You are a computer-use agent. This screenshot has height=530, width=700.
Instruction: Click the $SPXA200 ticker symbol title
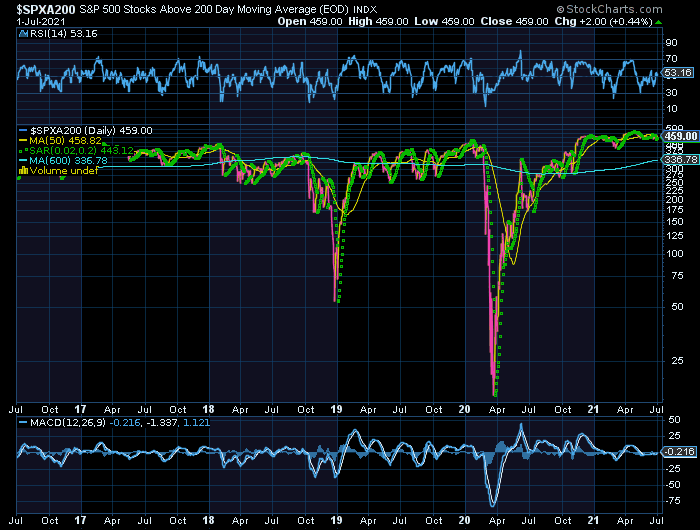[46, 9]
